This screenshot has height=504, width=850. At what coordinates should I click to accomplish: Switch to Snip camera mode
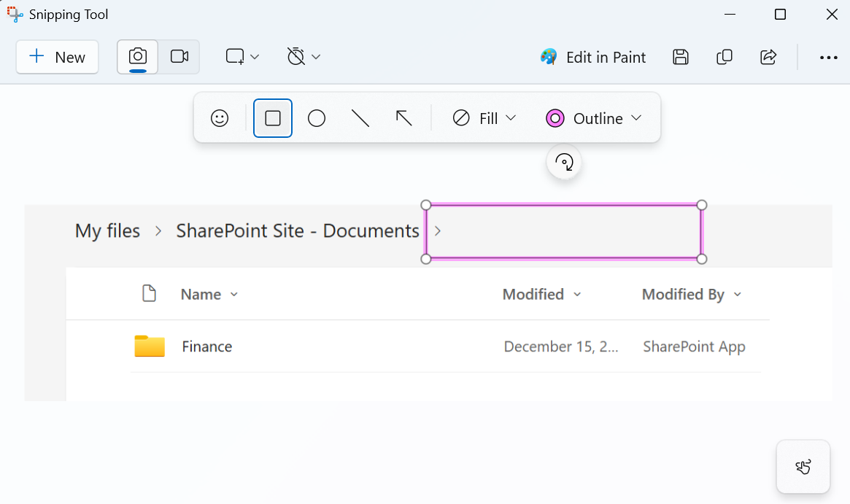coord(138,57)
